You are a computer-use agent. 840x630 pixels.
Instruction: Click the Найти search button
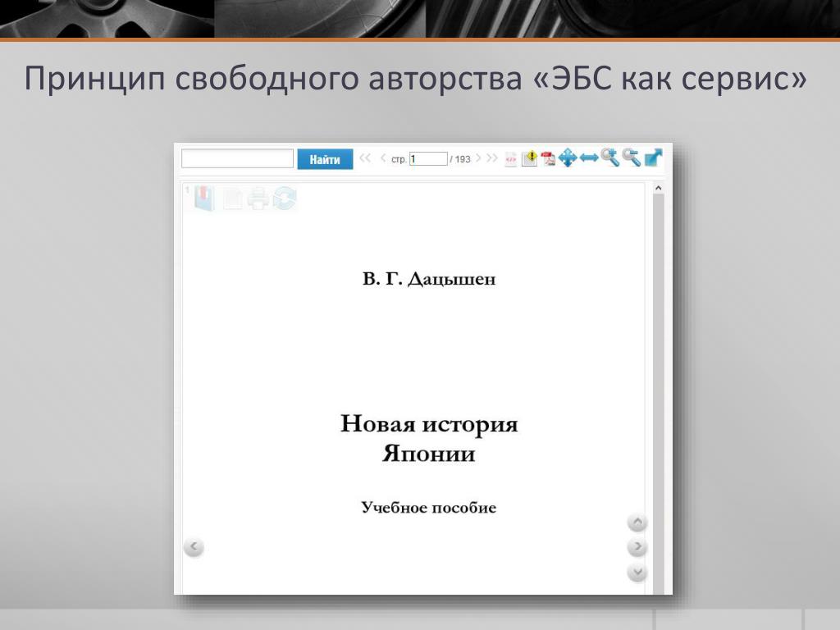[325, 159]
